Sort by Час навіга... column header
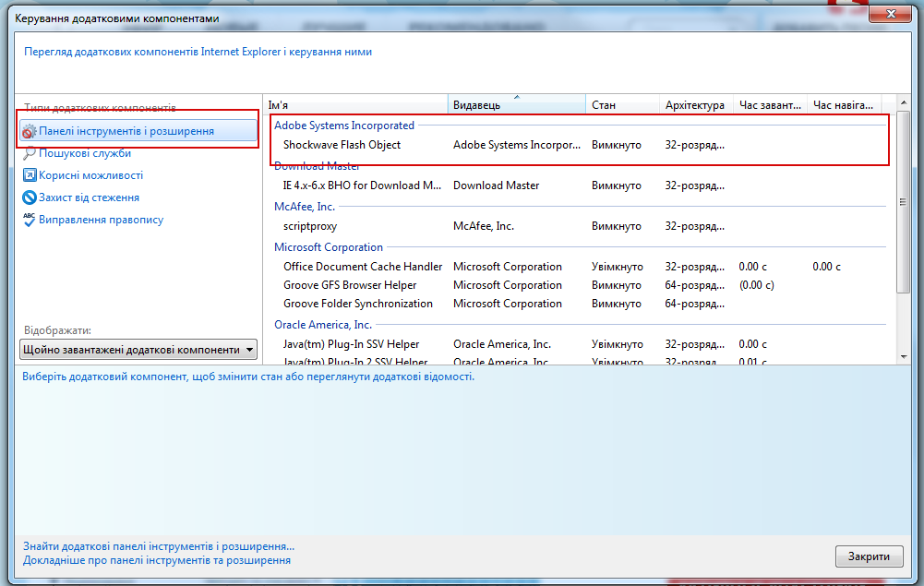Image resolution: width=924 pixels, height=586 pixels. click(x=844, y=105)
